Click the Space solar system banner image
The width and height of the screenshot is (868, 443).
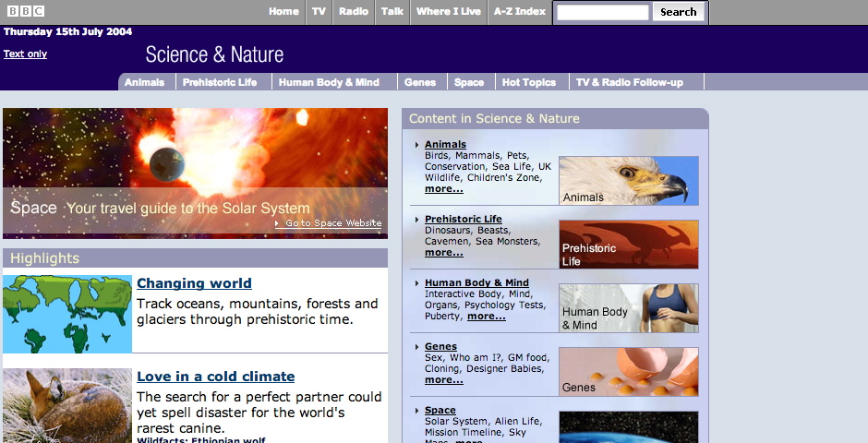point(196,174)
